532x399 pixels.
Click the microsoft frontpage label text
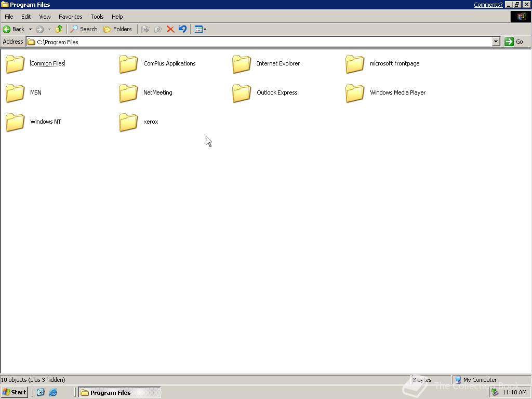395,63
